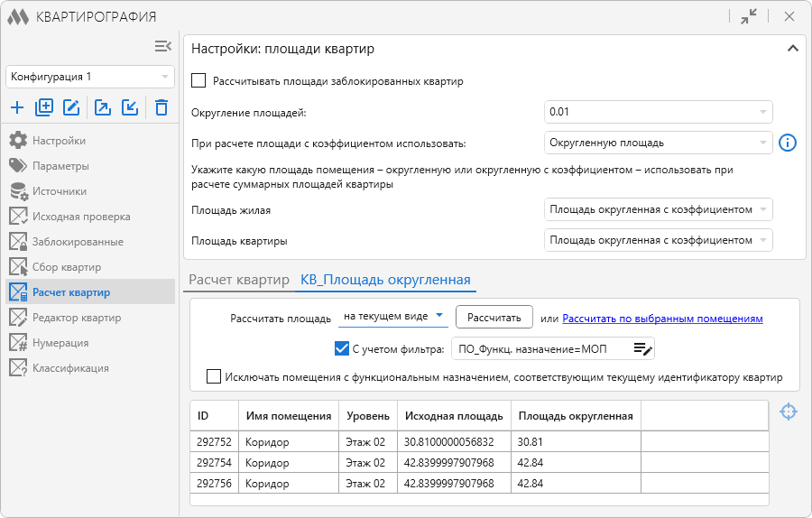
Task: Click the crosshair target icon beside table
Action: [x=789, y=412]
